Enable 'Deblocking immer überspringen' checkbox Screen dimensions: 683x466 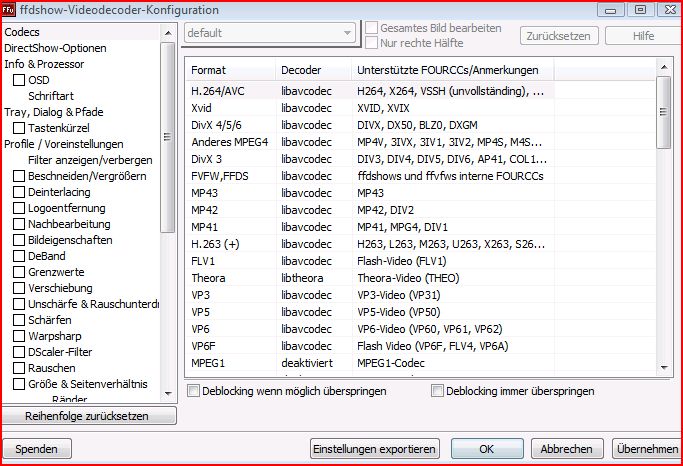(x=437, y=391)
